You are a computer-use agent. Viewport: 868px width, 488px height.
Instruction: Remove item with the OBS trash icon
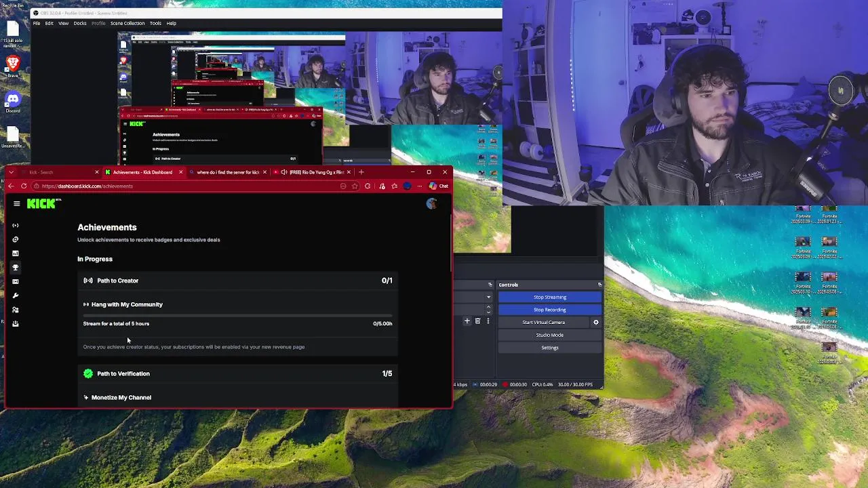click(x=477, y=321)
